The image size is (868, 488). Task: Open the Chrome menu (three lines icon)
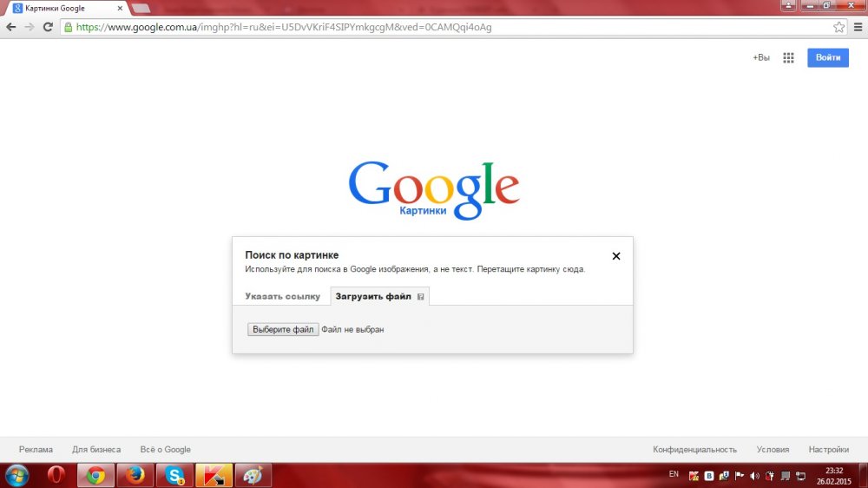856,27
